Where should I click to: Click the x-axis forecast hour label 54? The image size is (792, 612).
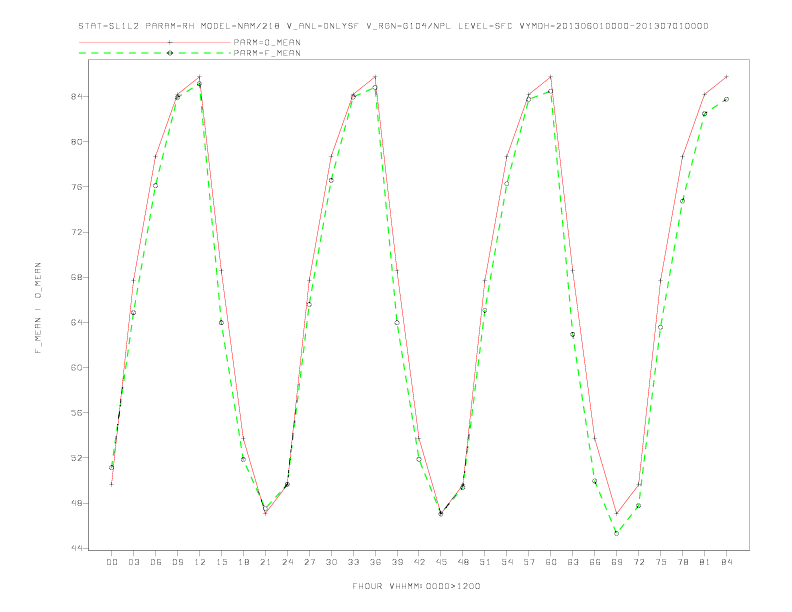[507, 562]
